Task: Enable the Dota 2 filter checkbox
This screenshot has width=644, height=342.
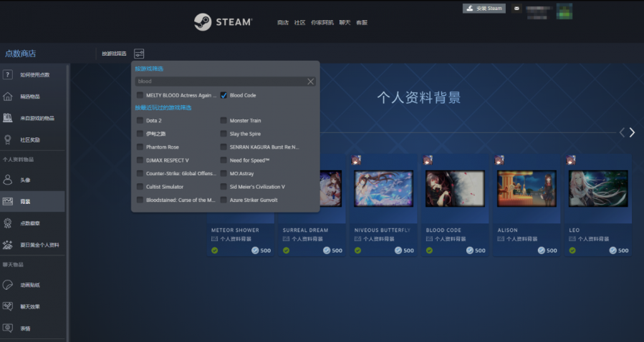Action: click(140, 121)
